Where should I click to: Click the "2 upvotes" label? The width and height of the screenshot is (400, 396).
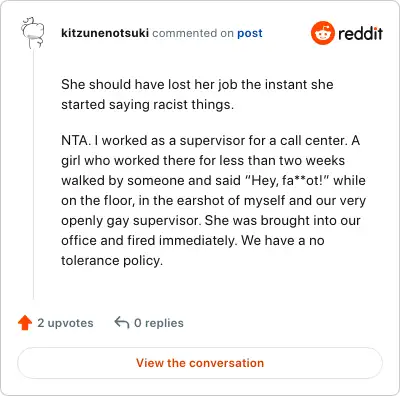click(x=65, y=323)
